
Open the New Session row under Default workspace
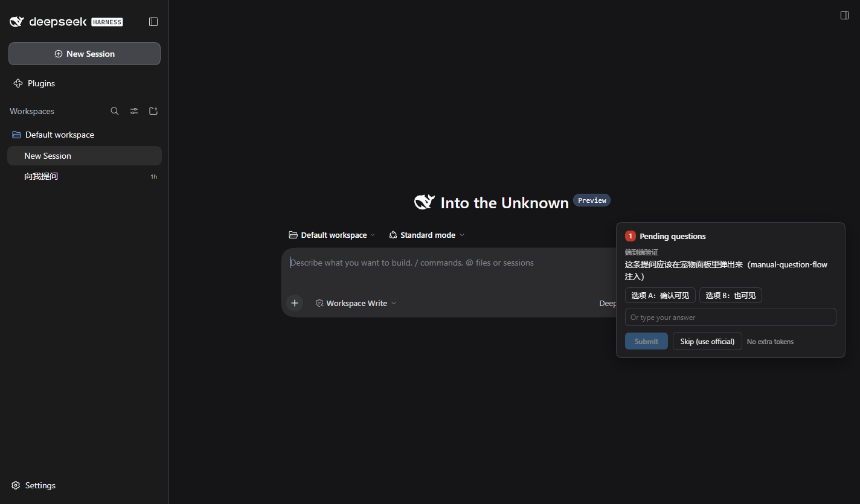click(x=85, y=156)
